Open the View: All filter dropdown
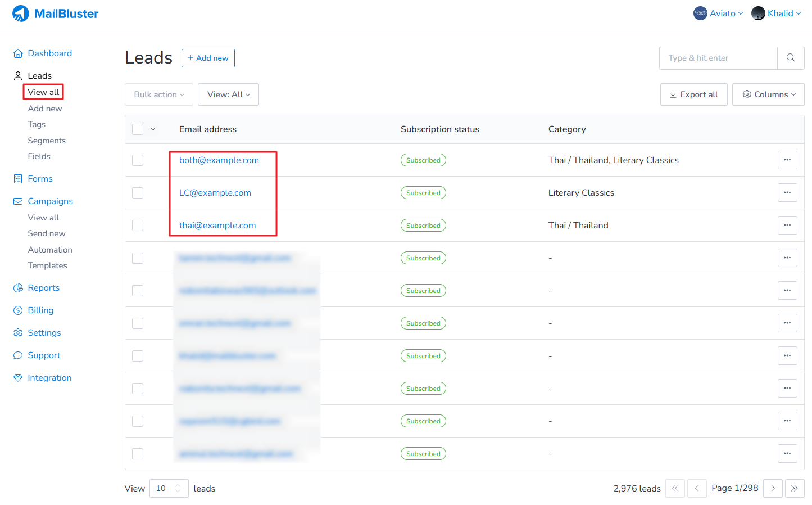The height and width of the screenshot is (505, 812). click(x=228, y=94)
